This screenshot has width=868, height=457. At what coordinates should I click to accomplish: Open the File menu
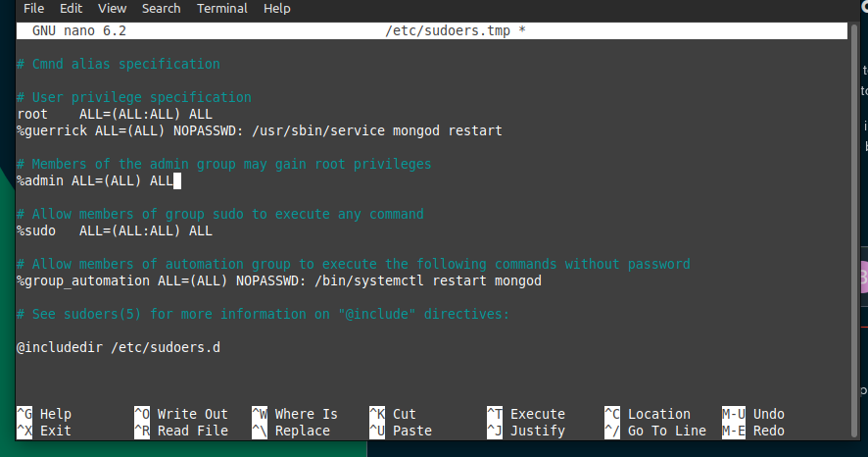pyautogui.click(x=33, y=8)
